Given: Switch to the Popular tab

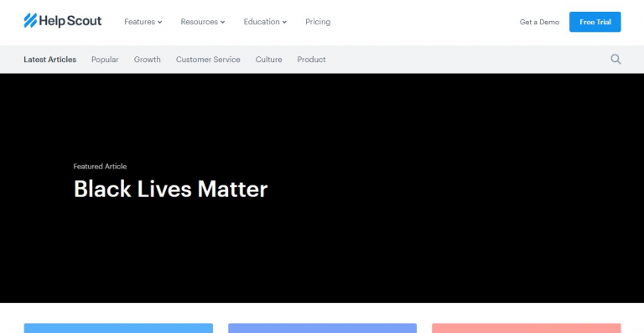Looking at the screenshot, I should click(105, 60).
